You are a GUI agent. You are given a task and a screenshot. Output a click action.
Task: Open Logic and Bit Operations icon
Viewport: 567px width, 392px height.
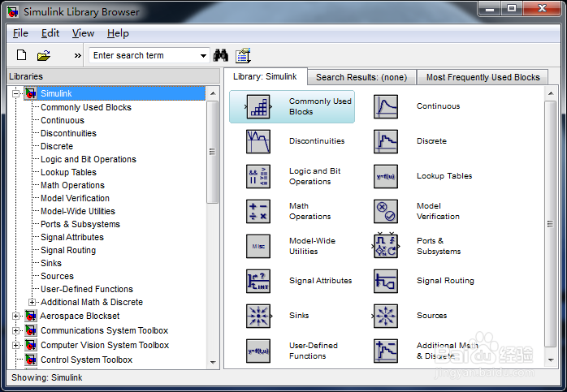[258, 177]
